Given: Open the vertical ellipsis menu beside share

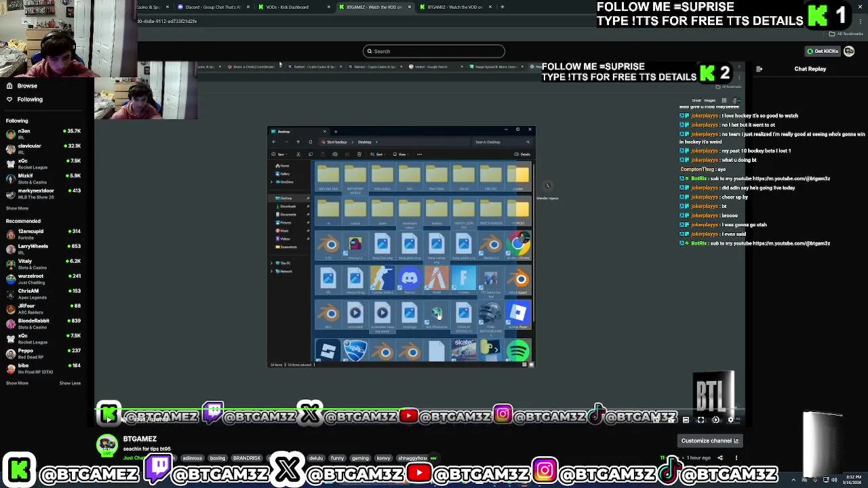Looking at the screenshot, I should tap(736, 458).
